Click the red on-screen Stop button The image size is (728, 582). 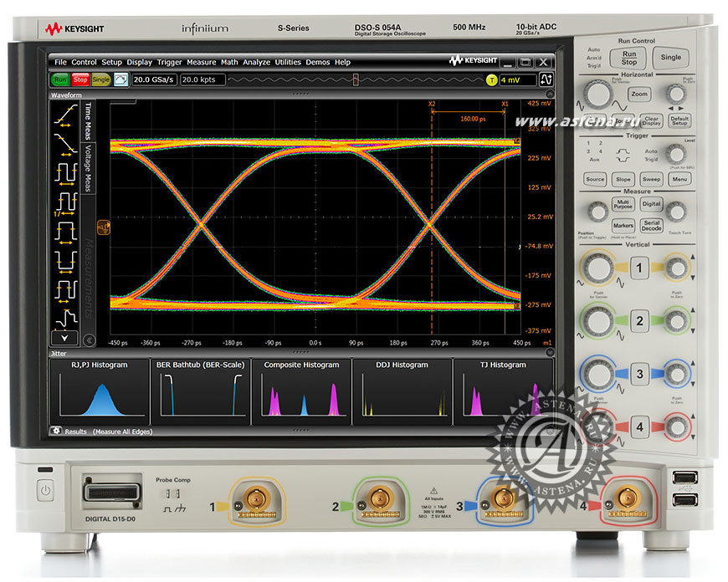(x=79, y=79)
